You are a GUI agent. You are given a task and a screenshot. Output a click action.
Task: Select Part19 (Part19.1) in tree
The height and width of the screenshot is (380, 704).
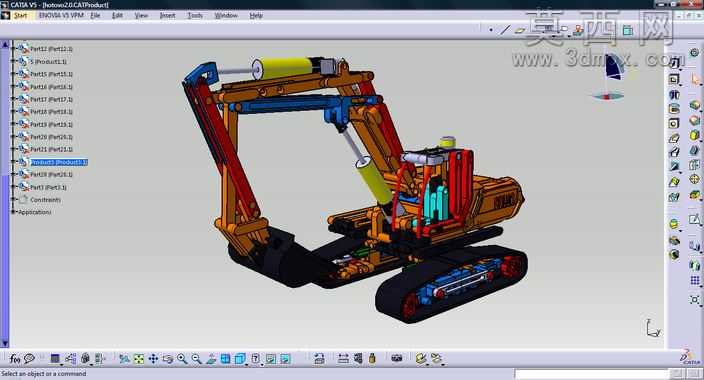coord(51,124)
